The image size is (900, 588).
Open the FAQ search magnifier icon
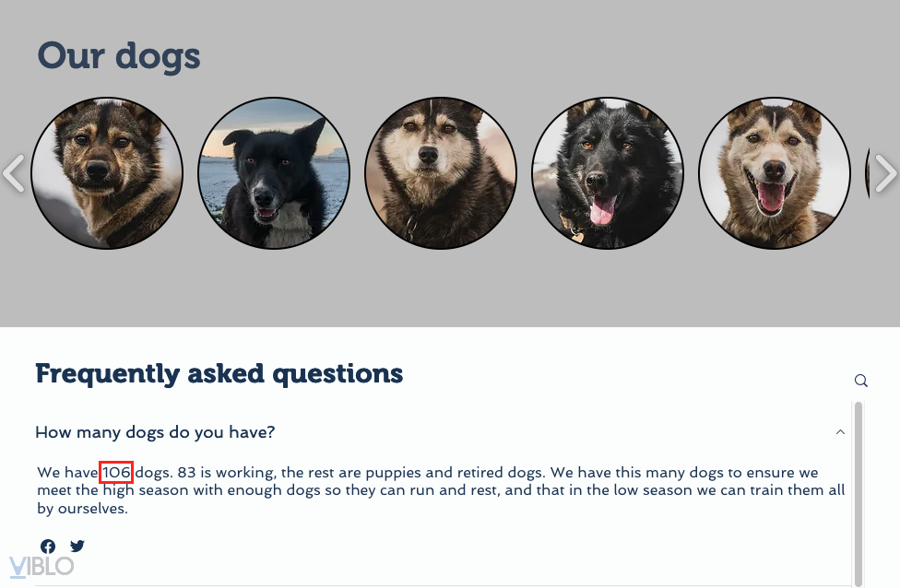pos(861,381)
